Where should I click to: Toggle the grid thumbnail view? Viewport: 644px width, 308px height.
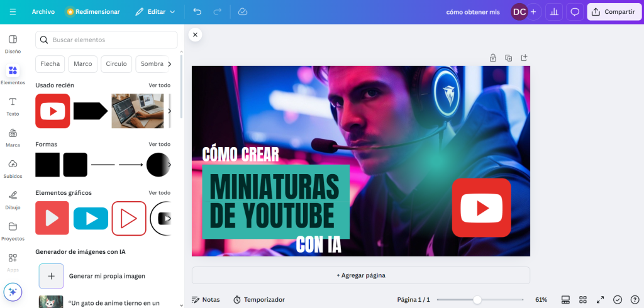pyautogui.click(x=583, y=300)
